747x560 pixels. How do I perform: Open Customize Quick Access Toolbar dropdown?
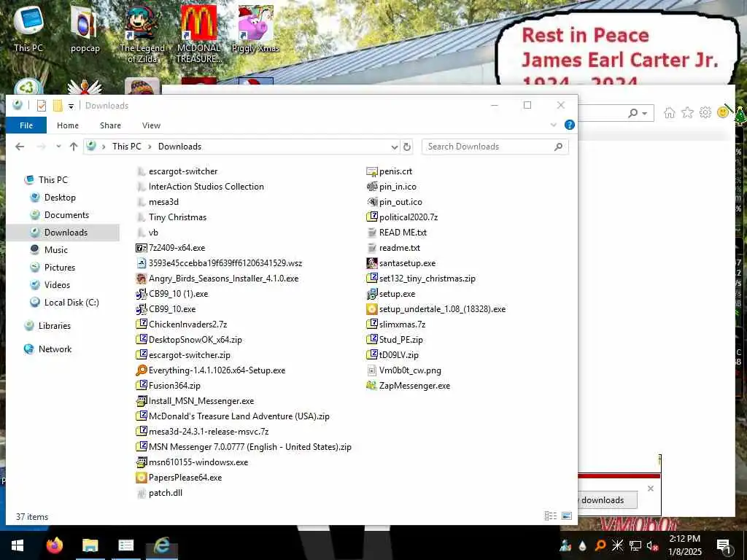[71, 106]
